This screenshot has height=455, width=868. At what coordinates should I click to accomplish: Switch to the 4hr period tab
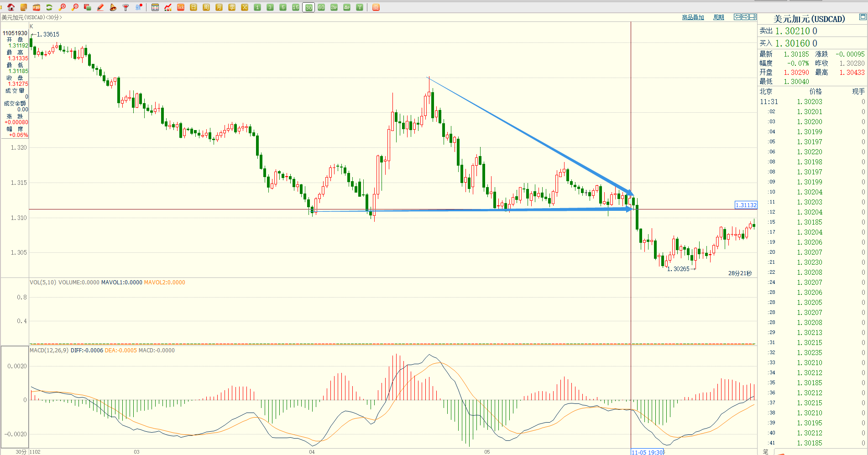point(347,7)
